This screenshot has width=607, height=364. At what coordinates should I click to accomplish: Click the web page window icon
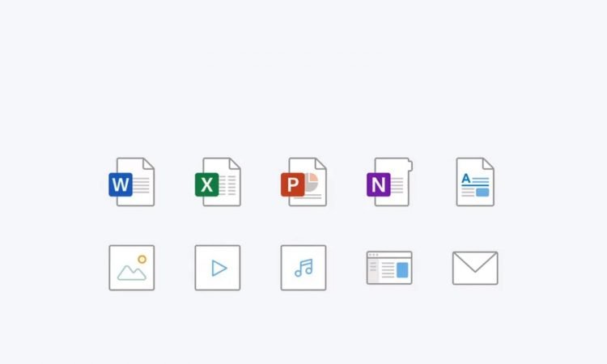click(x=389, y=268)
